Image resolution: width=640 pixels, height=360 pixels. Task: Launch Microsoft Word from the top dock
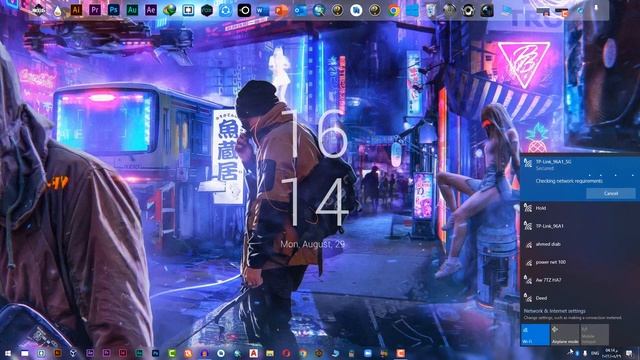pyautogui.click(x=263, y=10)
